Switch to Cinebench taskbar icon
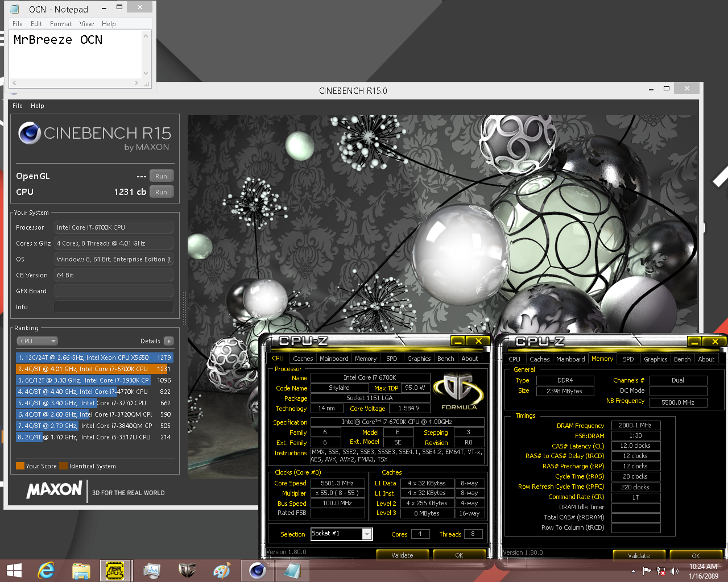The image size is (728, 582). pyautogui.click(x=258, y=570)
